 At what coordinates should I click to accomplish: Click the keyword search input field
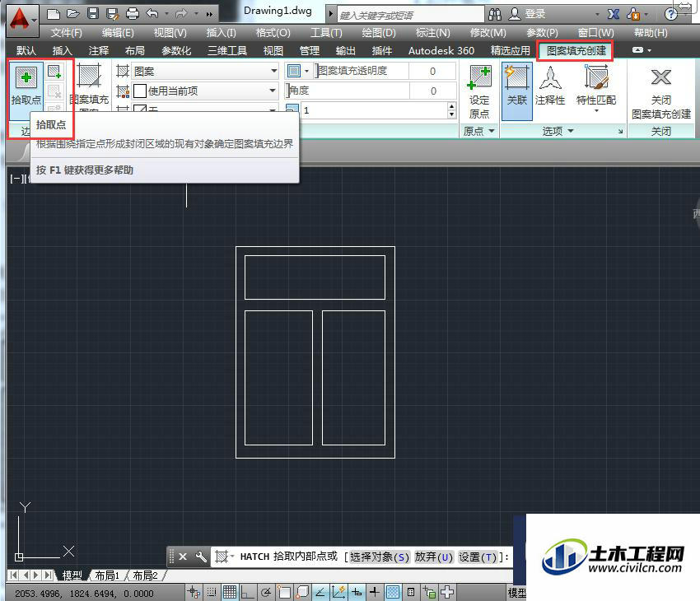pos(411,15)
